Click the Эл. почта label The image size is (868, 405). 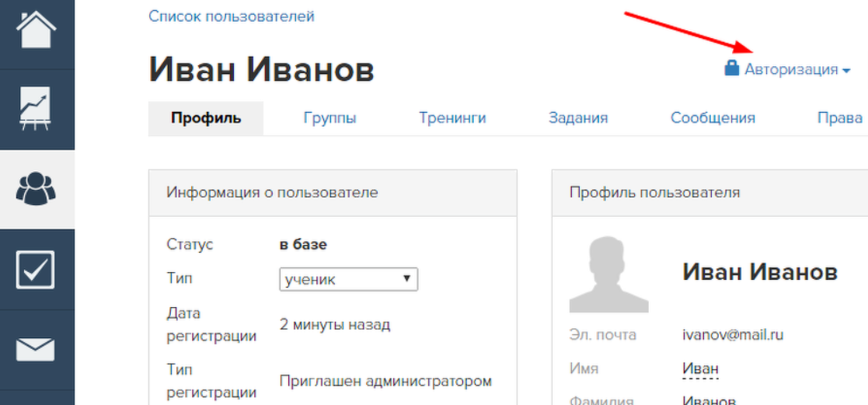[x=603, y=334]
